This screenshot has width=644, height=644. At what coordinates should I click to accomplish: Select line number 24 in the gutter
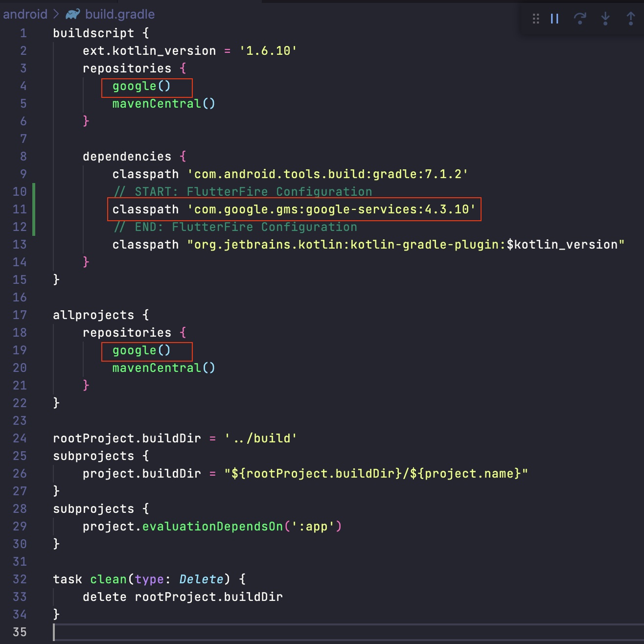coord(20,438)
